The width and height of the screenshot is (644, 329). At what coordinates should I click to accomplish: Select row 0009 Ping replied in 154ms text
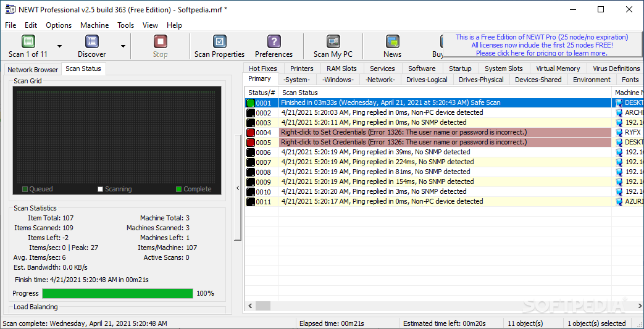pos(377,181)
